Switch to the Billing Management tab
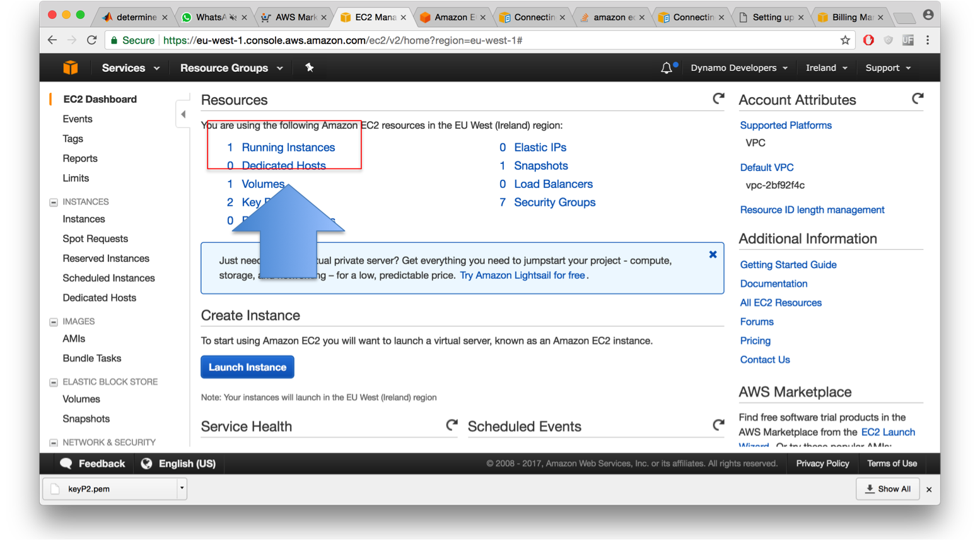This screenshot has height=540, width=980. click(851, 17)
